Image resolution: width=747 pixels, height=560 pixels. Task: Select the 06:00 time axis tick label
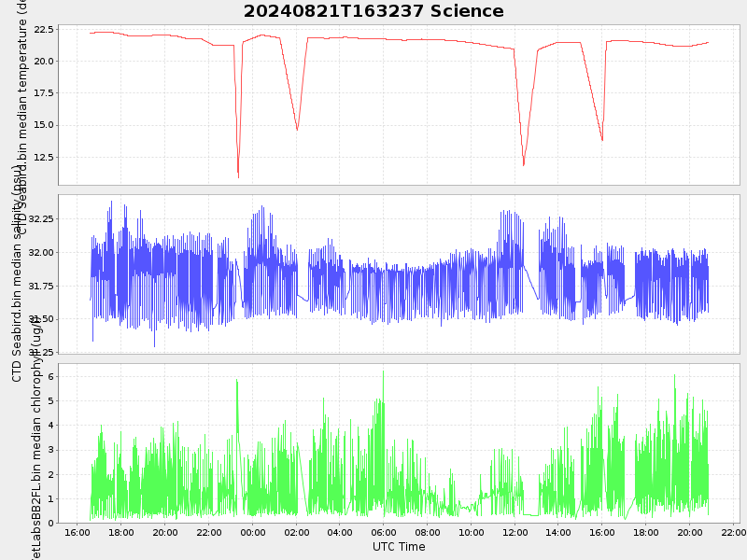(x=384, y=532)
